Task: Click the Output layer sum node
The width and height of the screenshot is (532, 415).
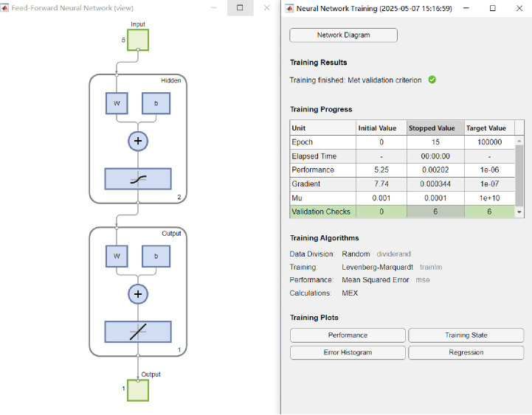Action: click(138, 294)
